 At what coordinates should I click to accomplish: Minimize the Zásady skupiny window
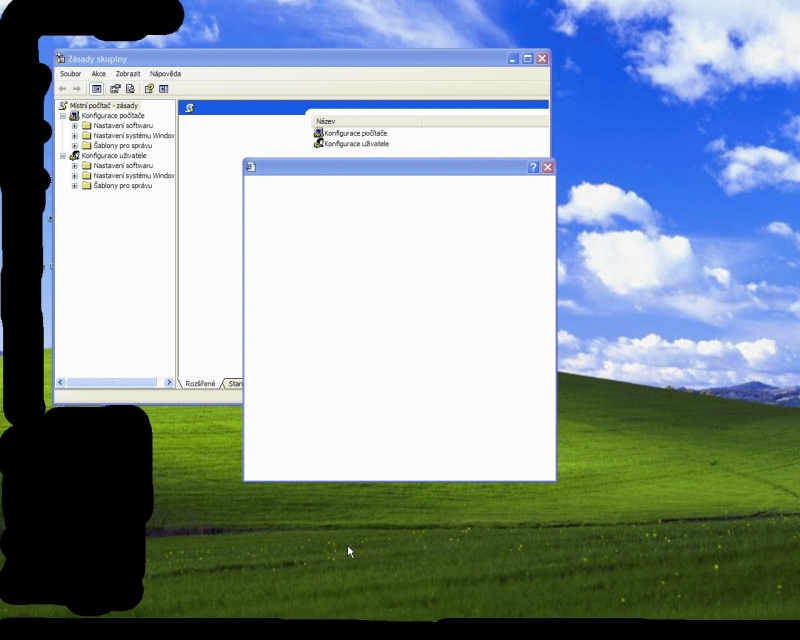pos(513,59)
